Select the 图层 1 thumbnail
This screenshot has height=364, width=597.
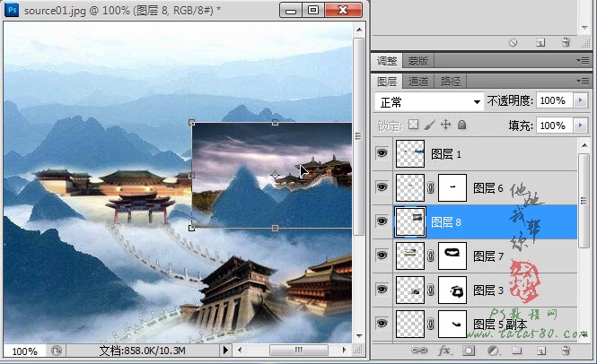pyautogui.click(x=410, y=153)
